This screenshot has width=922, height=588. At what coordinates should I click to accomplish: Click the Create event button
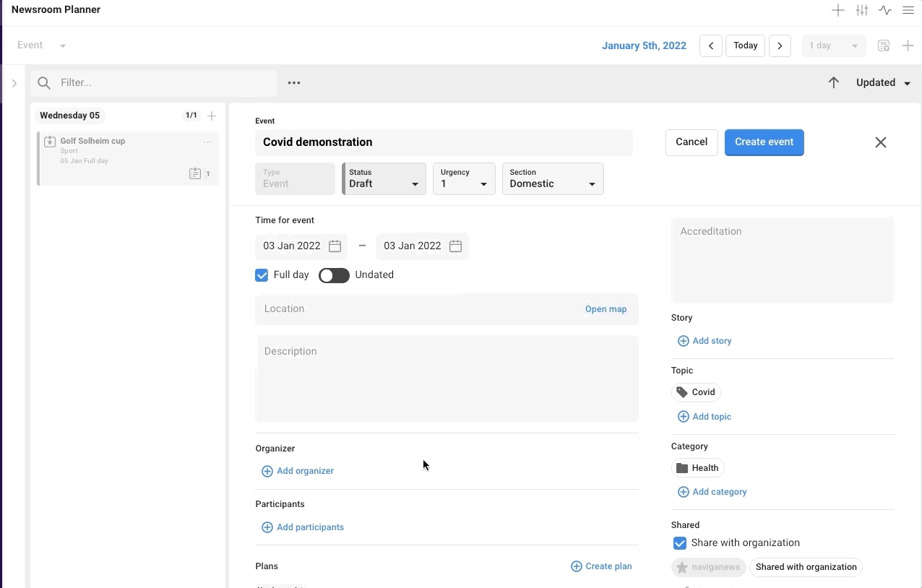coord(764,142)
